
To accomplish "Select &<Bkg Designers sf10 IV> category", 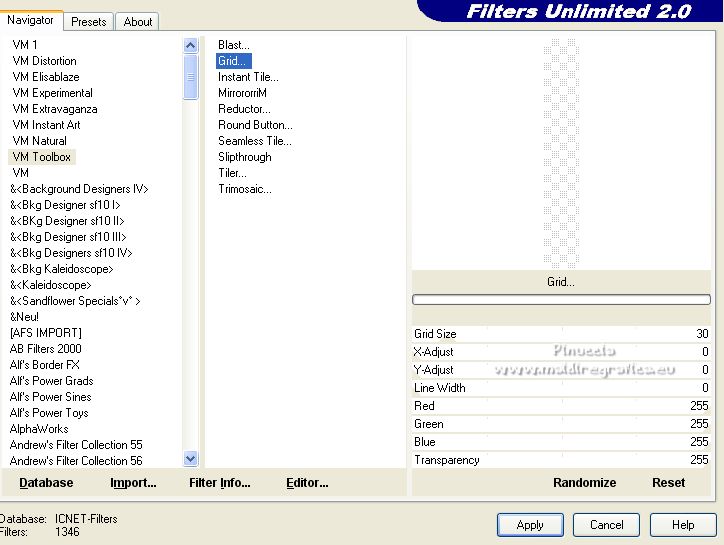I will point(71,253).
